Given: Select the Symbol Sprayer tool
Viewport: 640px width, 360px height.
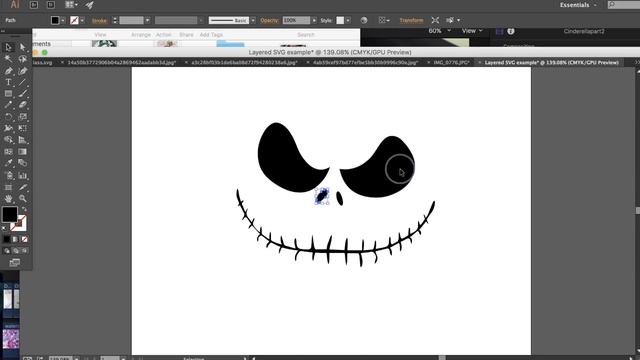Looking at the screenshot, I should pyautogui.click(x=8, y=176).
